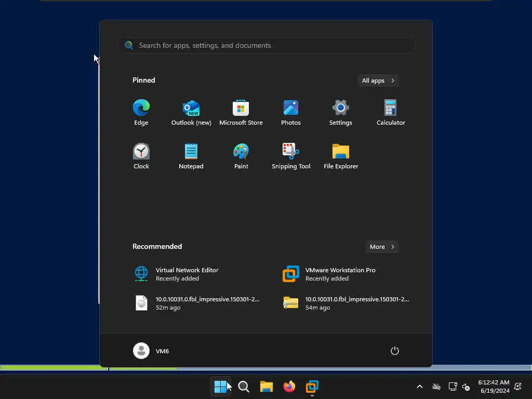Open taskbar Search magnifier icon
This screenshot has height=399, width=532.
(244, 387)
